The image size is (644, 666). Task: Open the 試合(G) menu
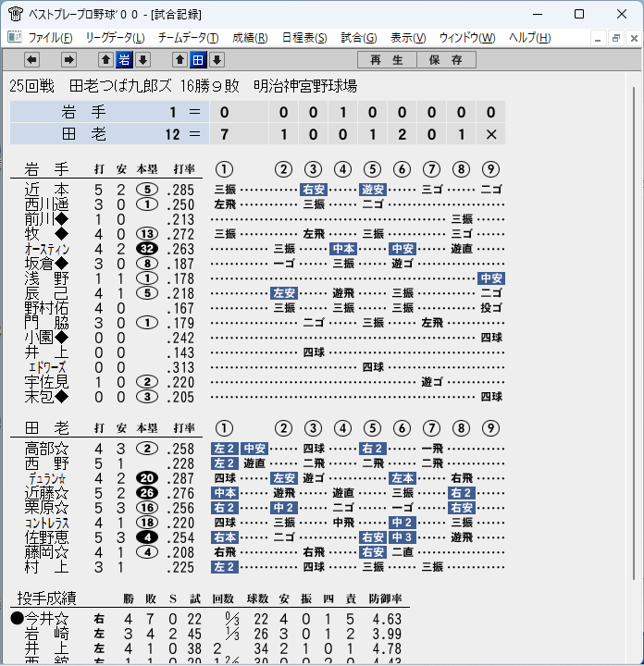click(x=358, y=38)
